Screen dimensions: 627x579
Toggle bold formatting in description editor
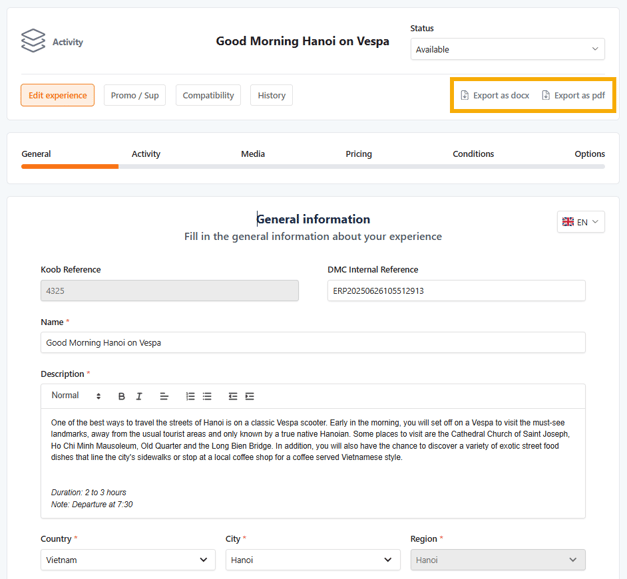[122, 397]
